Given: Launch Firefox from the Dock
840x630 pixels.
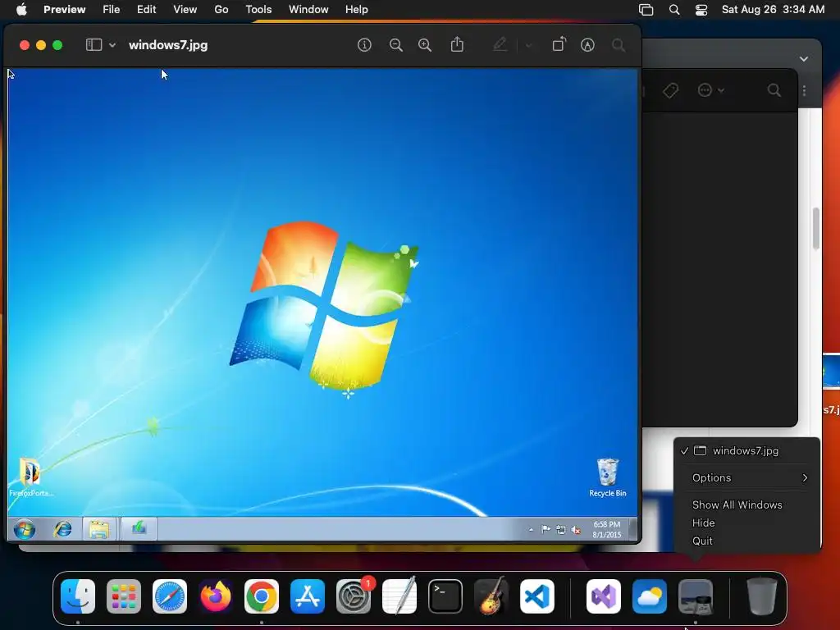Looking at the screenshot, I should coord(216,596).
